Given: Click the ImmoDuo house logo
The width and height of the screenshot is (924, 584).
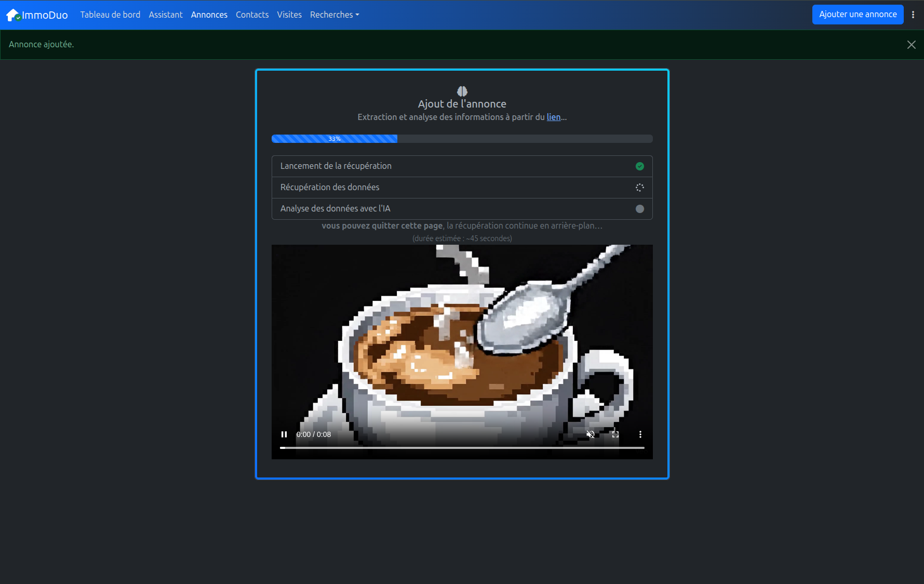Looking at the screenshot, I should (13, 15).
